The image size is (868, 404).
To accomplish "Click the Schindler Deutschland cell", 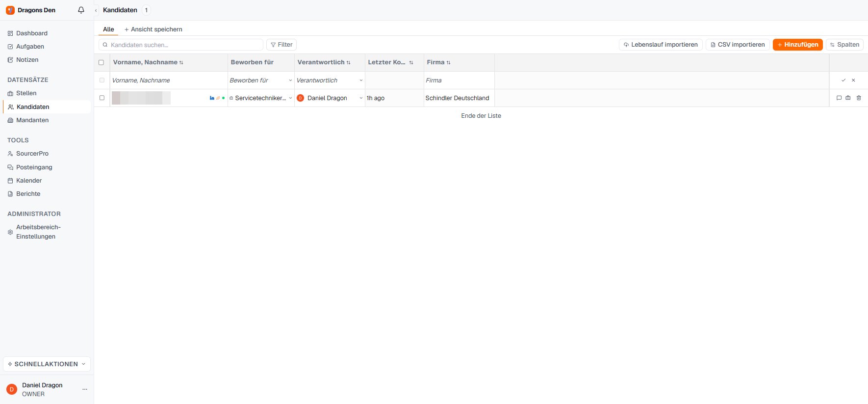I will point(459,98).
